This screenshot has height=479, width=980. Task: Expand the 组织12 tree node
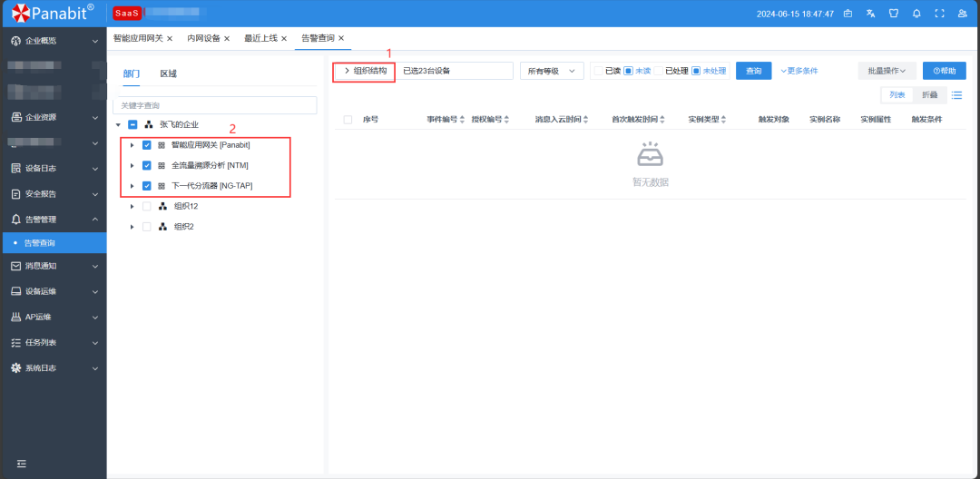tap(132, 206)
